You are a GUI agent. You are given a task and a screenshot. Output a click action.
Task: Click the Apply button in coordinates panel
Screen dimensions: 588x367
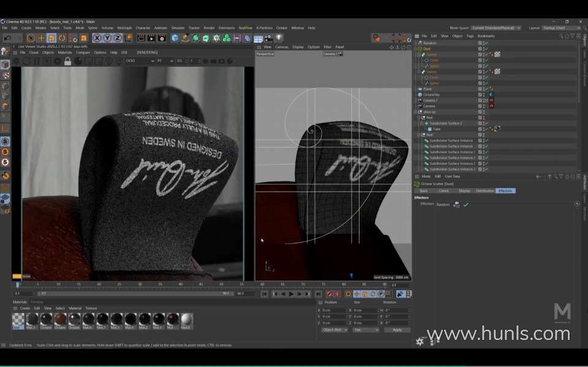(397, 330)
